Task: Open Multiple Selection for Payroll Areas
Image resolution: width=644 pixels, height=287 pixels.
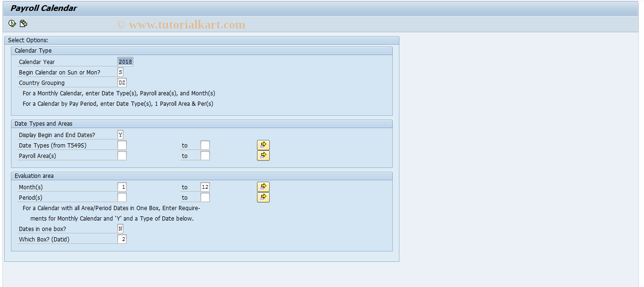Action: (x=263, y=155)
